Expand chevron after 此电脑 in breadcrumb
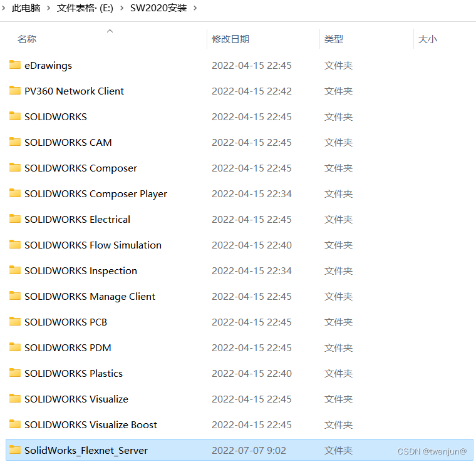 [49, 8]
